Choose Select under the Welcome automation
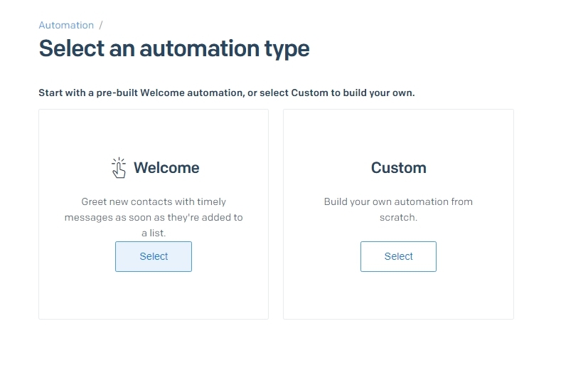This screenshot has height=368, width=588. [x=154, y=256]
